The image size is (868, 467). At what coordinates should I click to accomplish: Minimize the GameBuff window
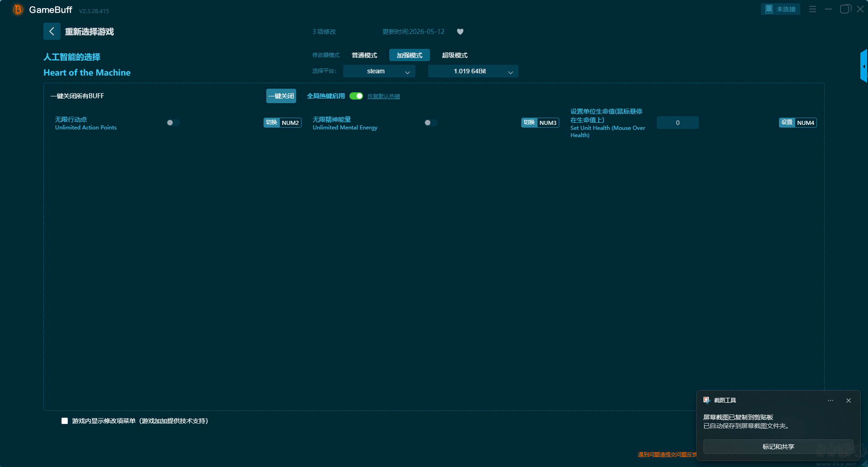pos(828,9)
